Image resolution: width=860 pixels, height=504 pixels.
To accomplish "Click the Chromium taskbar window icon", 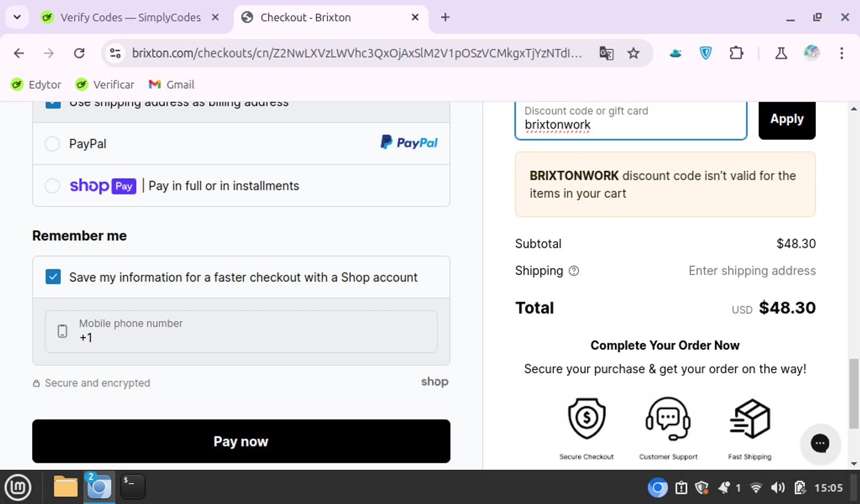I will pyautogui.click(x=99, y=487).
